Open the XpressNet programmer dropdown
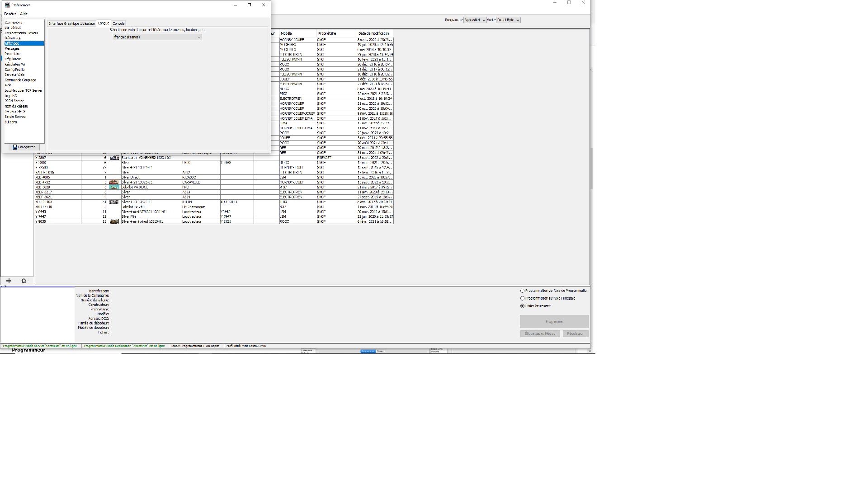Screen dimensions: 868x488 click(475, 20)
